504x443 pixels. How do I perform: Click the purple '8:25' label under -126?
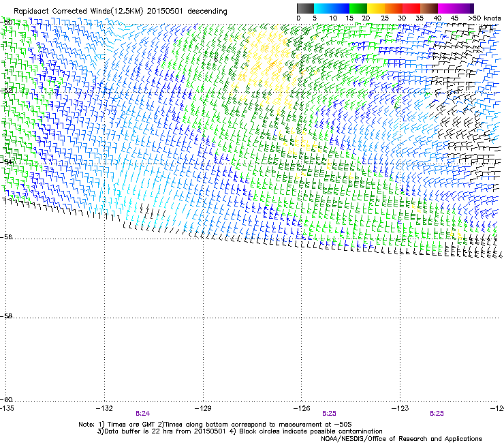click(x=329, y=414)
